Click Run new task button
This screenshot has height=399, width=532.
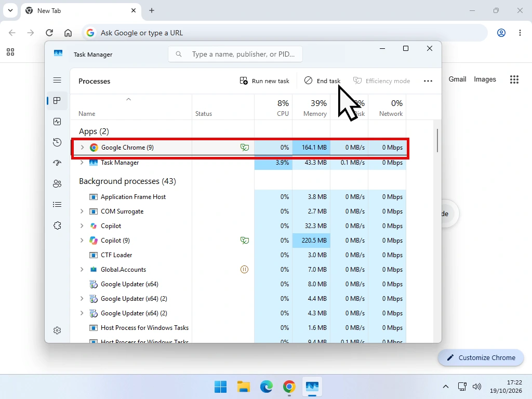[264, 81]
